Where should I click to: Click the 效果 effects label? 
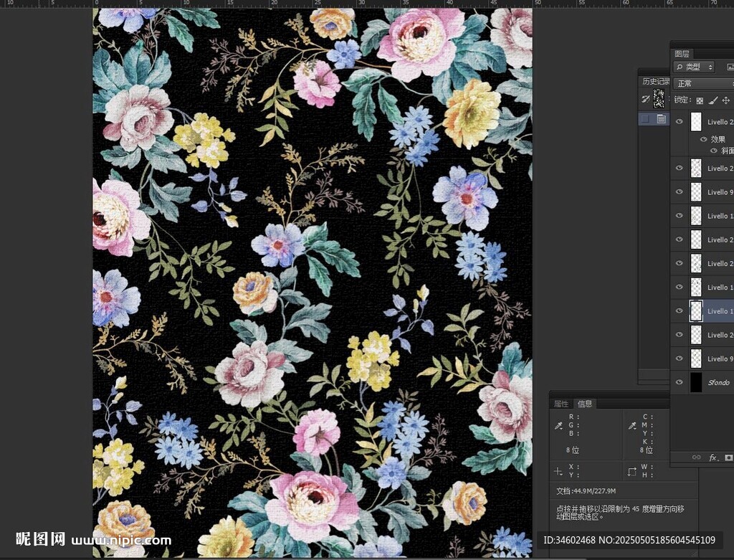718,139
